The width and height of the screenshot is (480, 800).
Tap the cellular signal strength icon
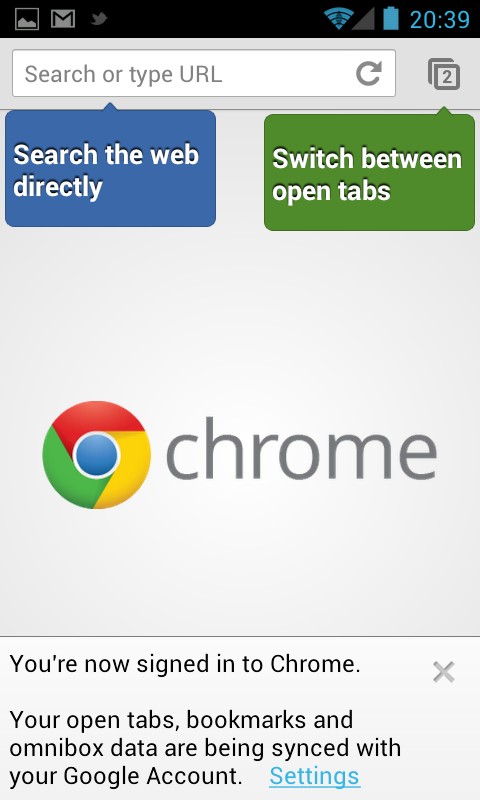click(x=363, y=19)
